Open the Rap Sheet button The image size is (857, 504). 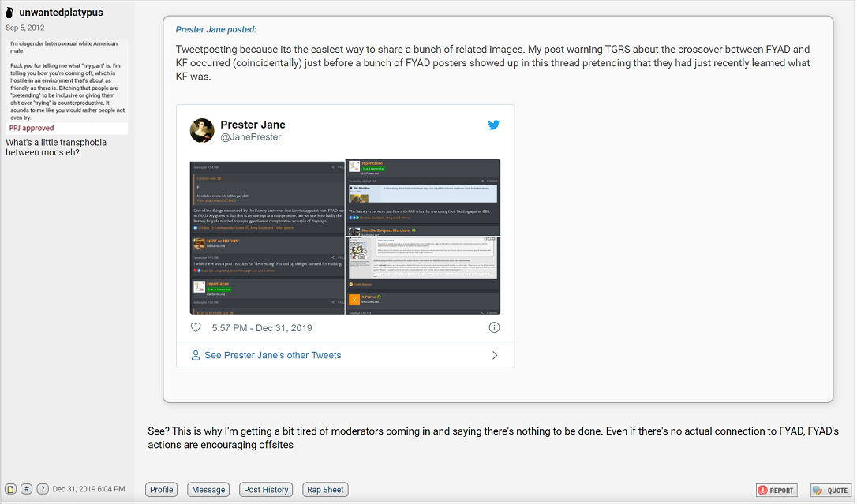coord(325,490)
